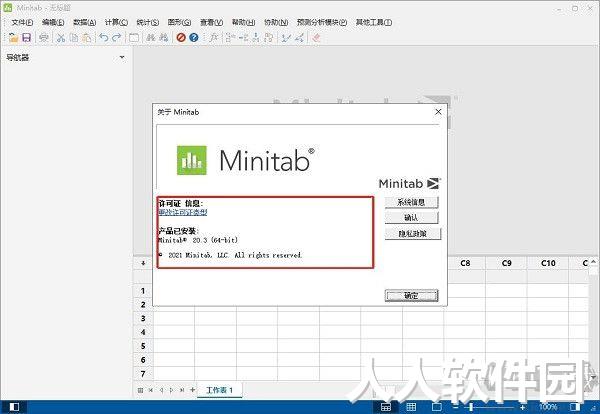Screen dimensions: 600x414
Task: Open the status bar split view icon
Action: tap(386, 407)
